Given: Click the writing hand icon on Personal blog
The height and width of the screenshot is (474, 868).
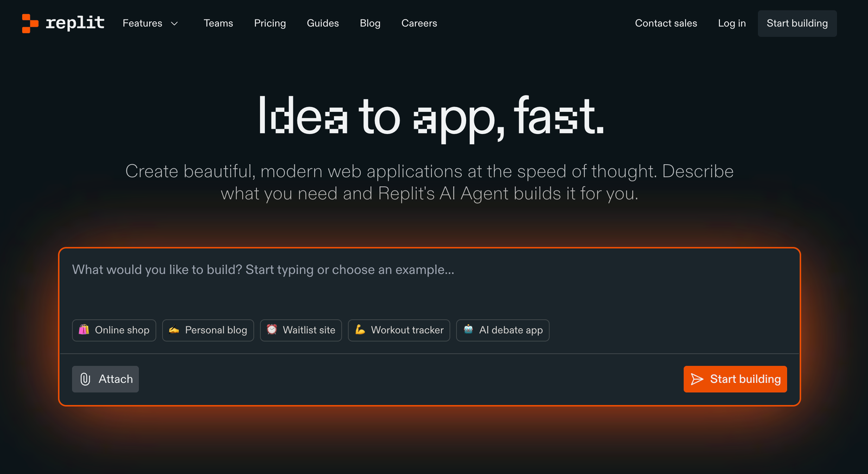Looking at the screenshot, I should point(174,329).
